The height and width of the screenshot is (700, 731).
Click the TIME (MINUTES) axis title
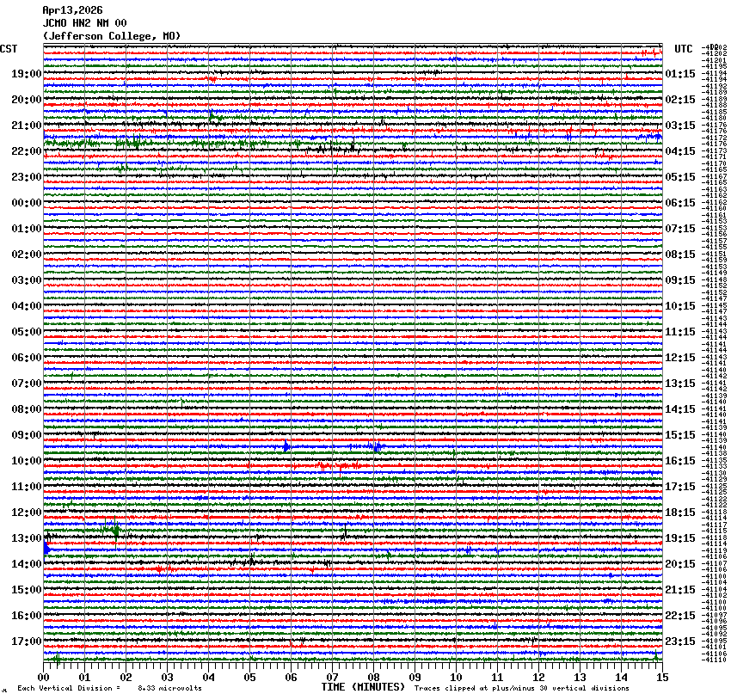coord(362,687)
